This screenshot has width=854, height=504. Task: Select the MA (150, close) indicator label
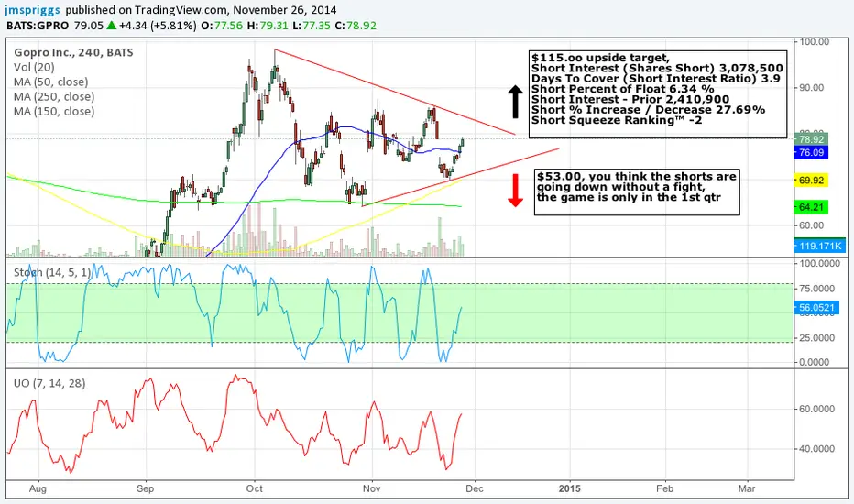pos(54,111)
